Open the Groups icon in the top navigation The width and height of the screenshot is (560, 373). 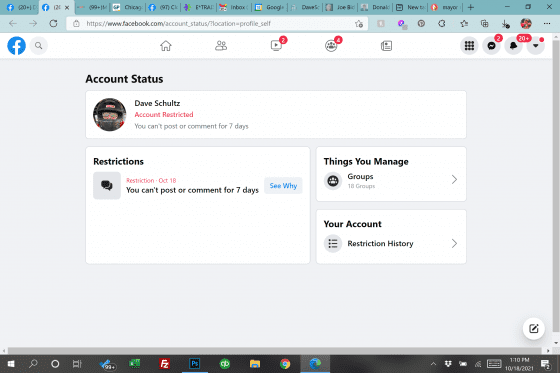click(331, 46)
